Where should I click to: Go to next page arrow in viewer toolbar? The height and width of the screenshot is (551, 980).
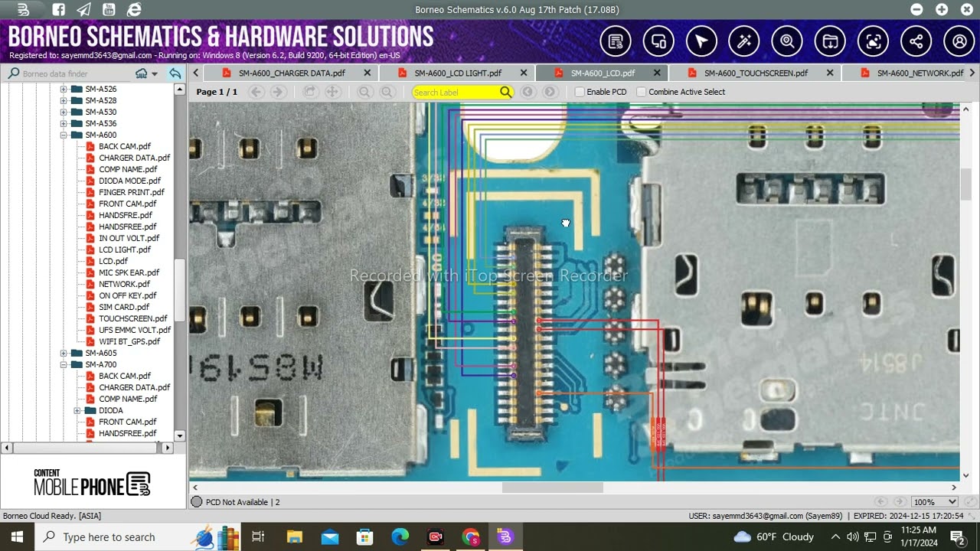[279, 92]
